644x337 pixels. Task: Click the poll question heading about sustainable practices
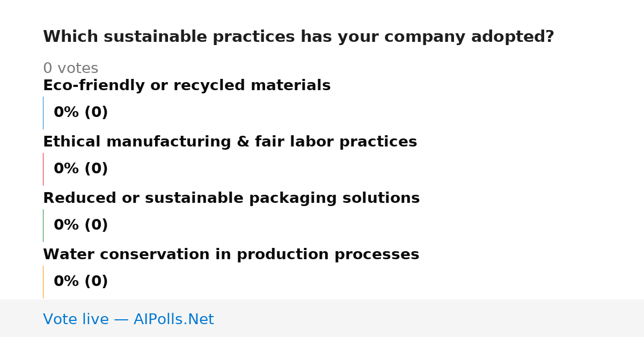[298, 37]
